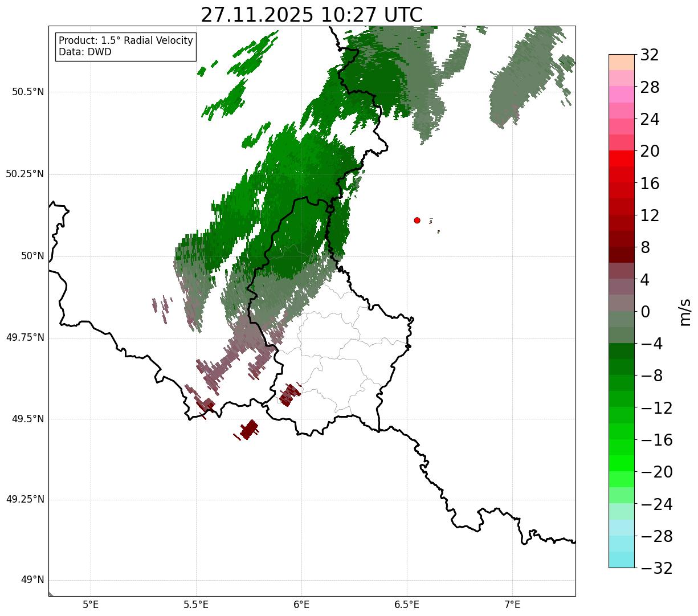
Task: Click the 49.75°N latitude label
Action: pos(25,337)
